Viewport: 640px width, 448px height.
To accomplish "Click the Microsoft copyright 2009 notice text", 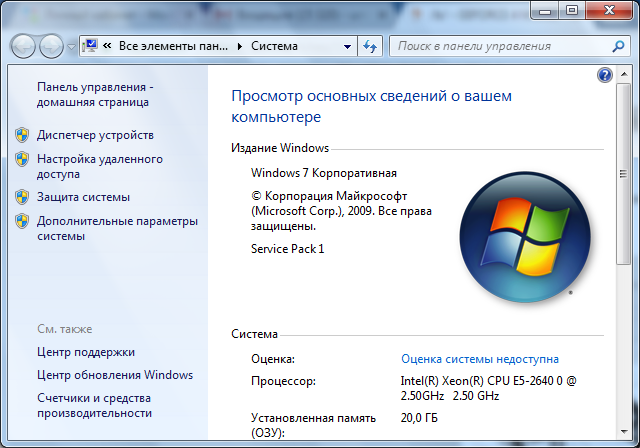I will [341, 211].
